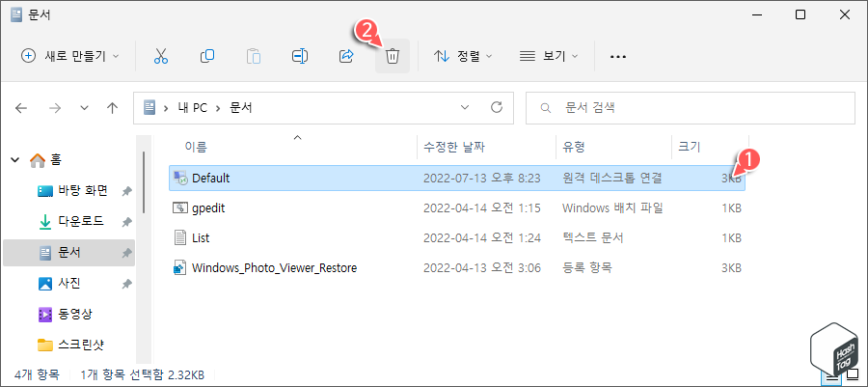Click the List text document icon
868x387 pixels.
180,238
